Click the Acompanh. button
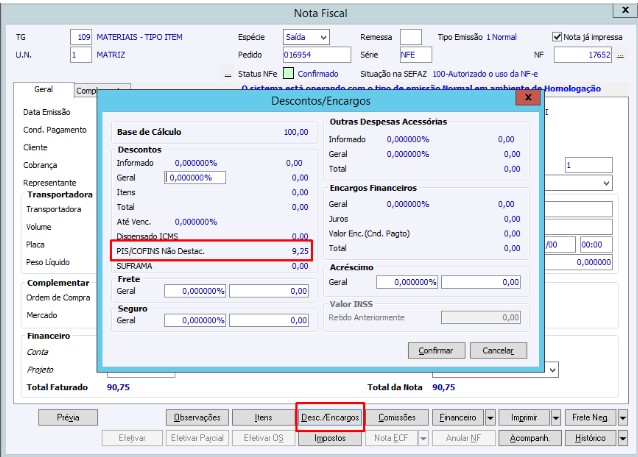This screenshot has height=457, width=638. point(530,438)
